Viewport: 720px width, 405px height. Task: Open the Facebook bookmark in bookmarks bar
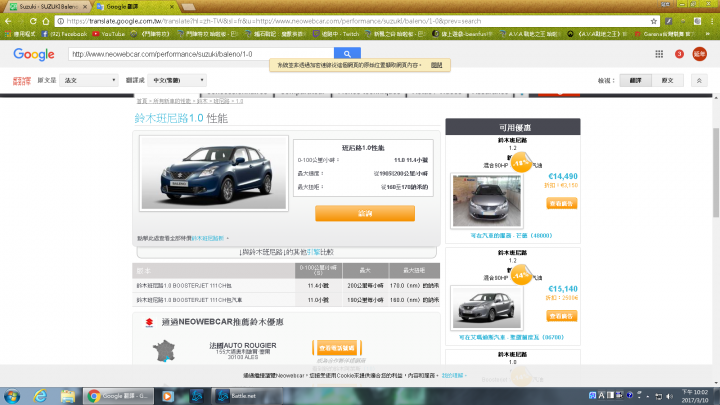point(64,34)
